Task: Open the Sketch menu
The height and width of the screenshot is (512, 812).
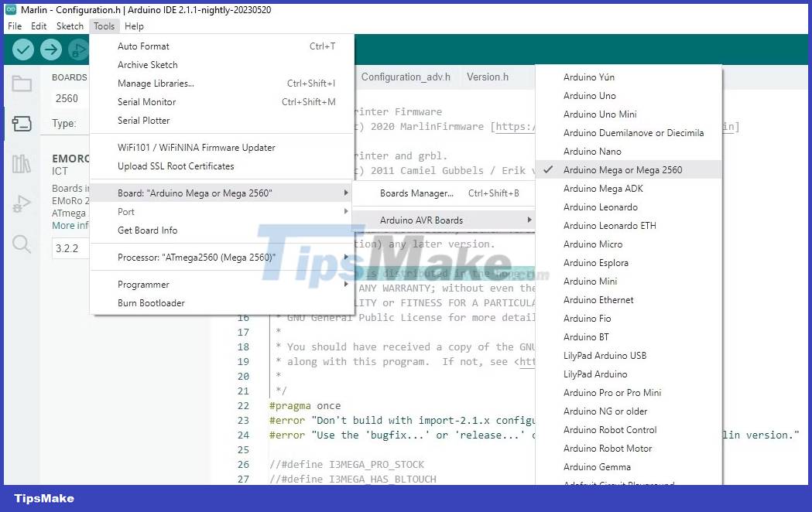Action: pos(70,26)
